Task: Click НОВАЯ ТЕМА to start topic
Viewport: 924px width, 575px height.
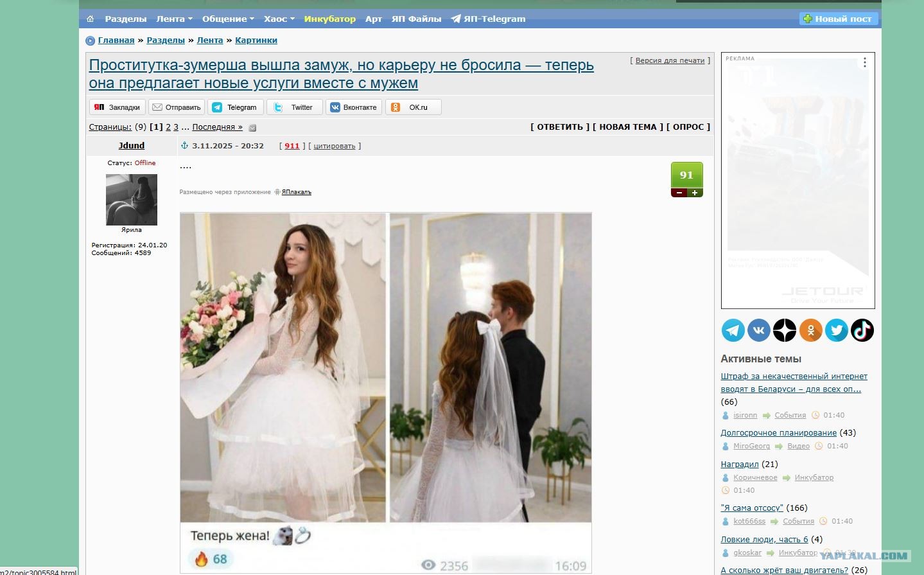Action: click(x=628, y=127)
